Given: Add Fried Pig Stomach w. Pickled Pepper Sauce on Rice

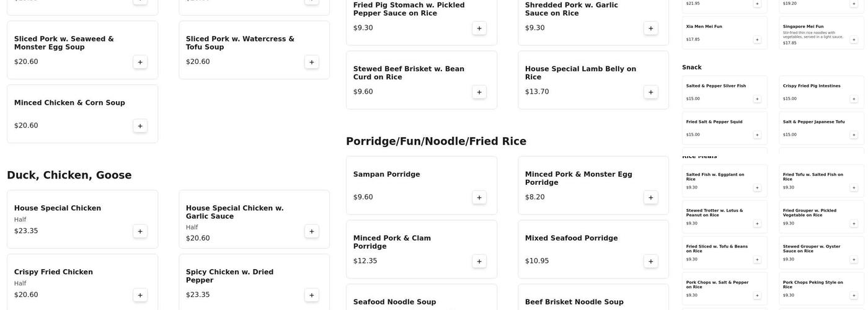Looking at the screenshot, I should (479, 29).
